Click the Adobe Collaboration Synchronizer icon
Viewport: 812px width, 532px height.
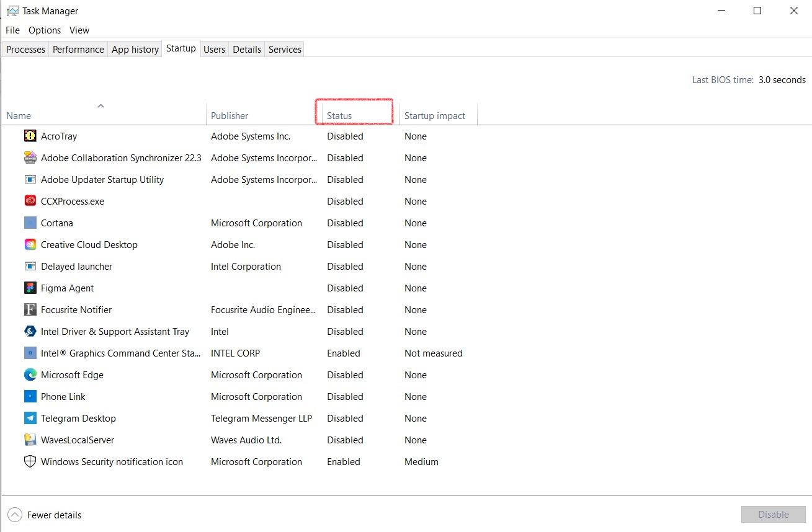(30, 157)
